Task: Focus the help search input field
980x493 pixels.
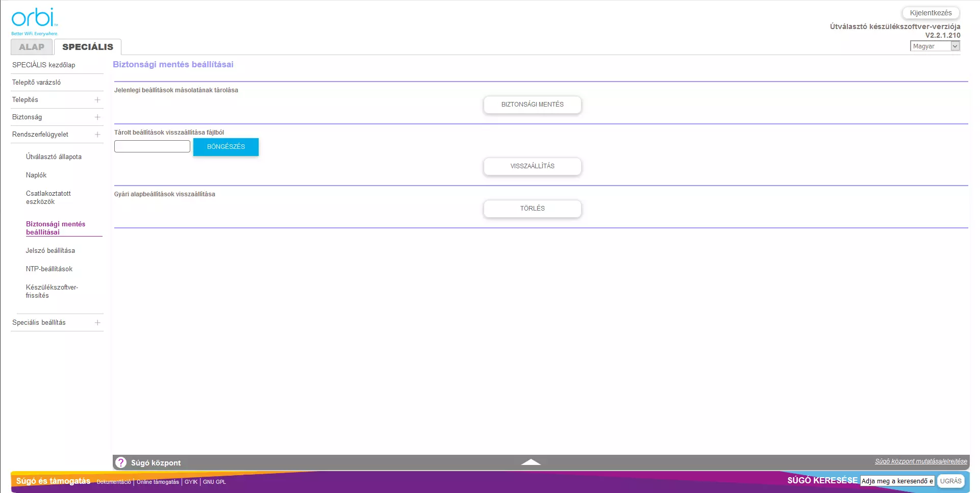Action: point(897,481)
